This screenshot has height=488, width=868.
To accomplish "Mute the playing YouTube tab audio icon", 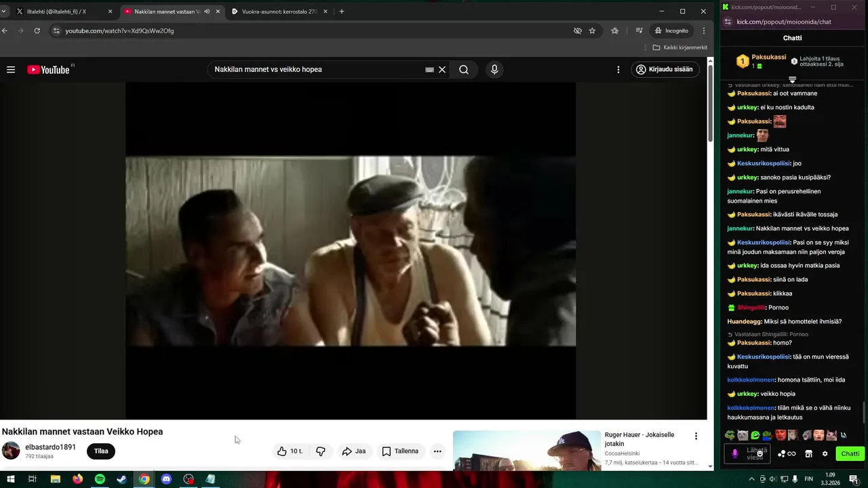I will tap(207, 12).
